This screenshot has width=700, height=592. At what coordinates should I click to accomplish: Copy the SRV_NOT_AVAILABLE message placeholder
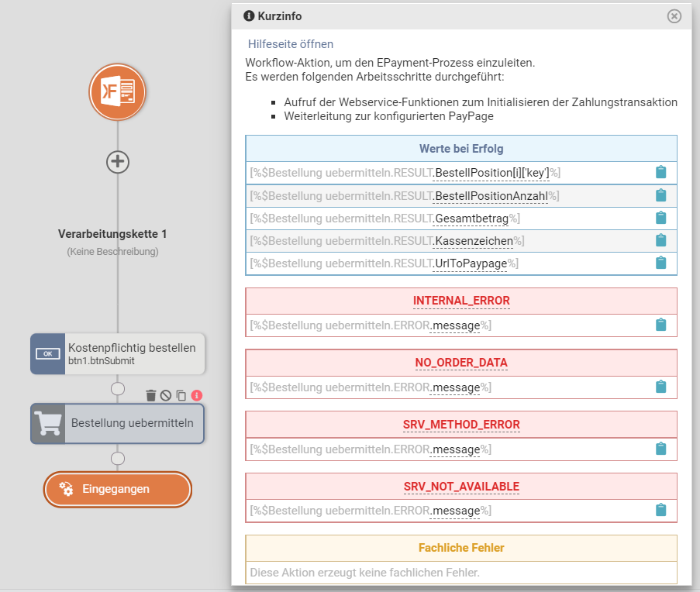coord(660,510)
